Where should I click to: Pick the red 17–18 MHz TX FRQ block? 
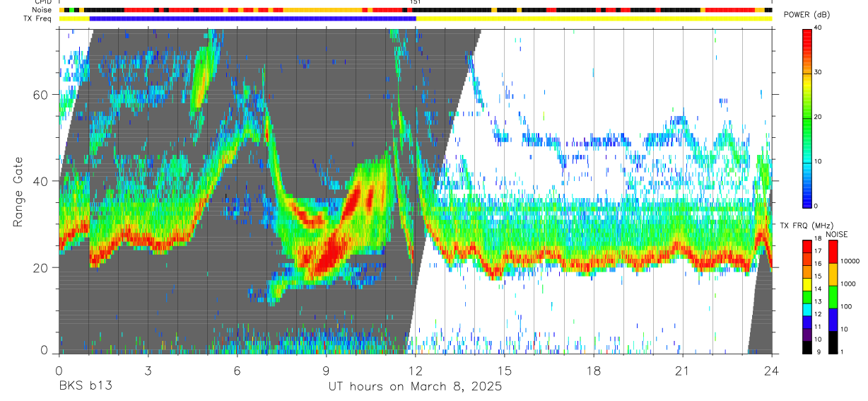click(807, 246)
